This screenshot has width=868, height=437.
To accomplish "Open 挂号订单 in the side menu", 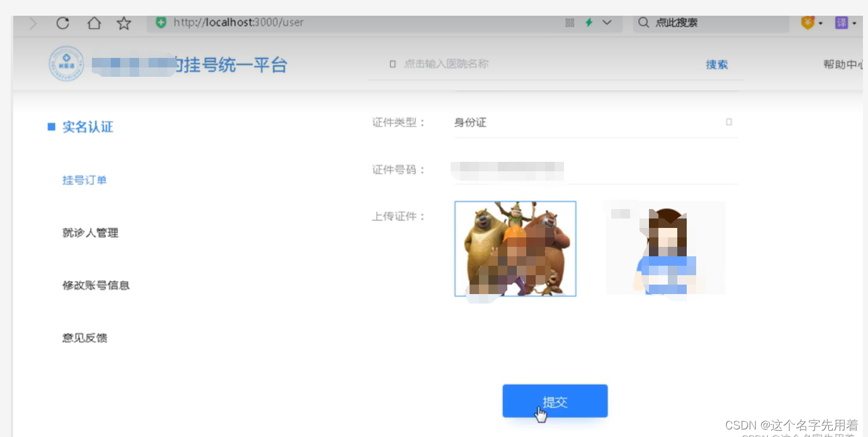I will point(84,180).
